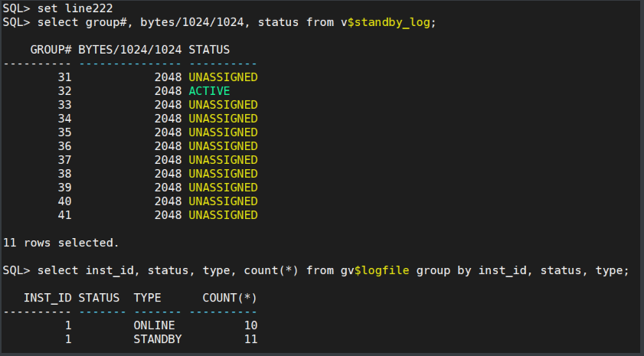Click the BYTES/1024/1024 column header
Viewport: 644px width, 356px height.
pyautogui.click(x=130, y=50)
